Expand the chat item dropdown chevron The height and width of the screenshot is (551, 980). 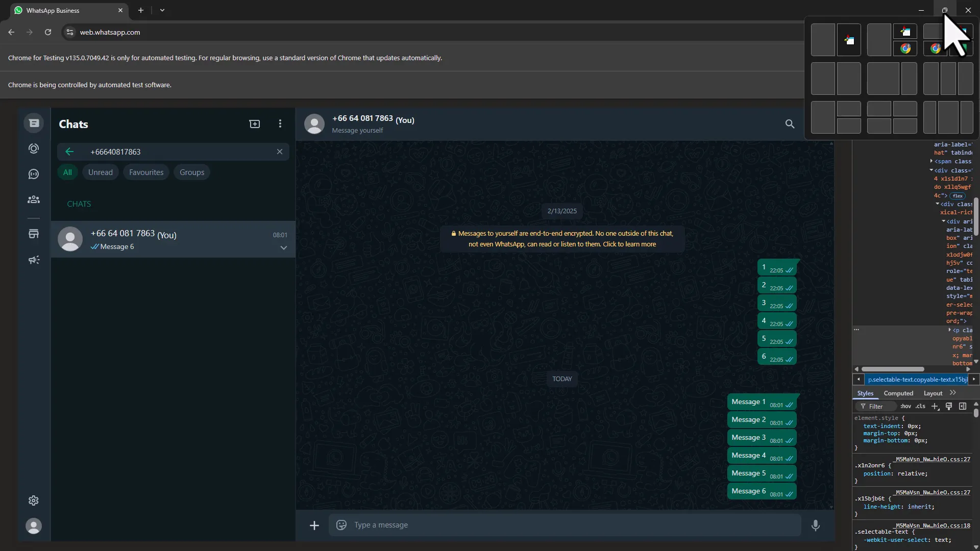point(284,248)
